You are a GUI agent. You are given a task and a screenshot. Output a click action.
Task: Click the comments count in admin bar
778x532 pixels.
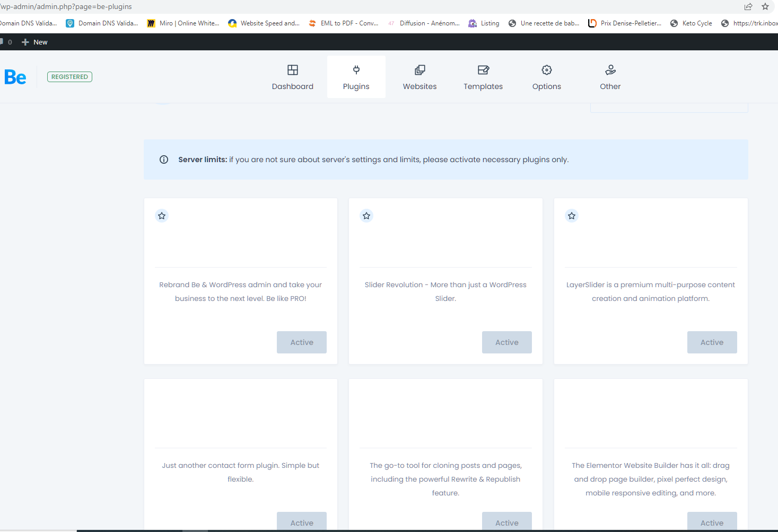coord(6,42)
